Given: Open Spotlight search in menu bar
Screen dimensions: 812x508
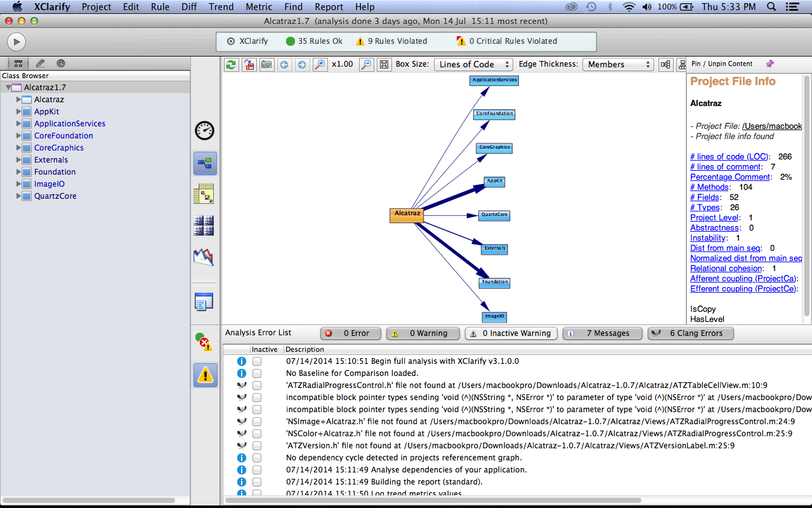Looking at the screenshot, I should (771, 7).
